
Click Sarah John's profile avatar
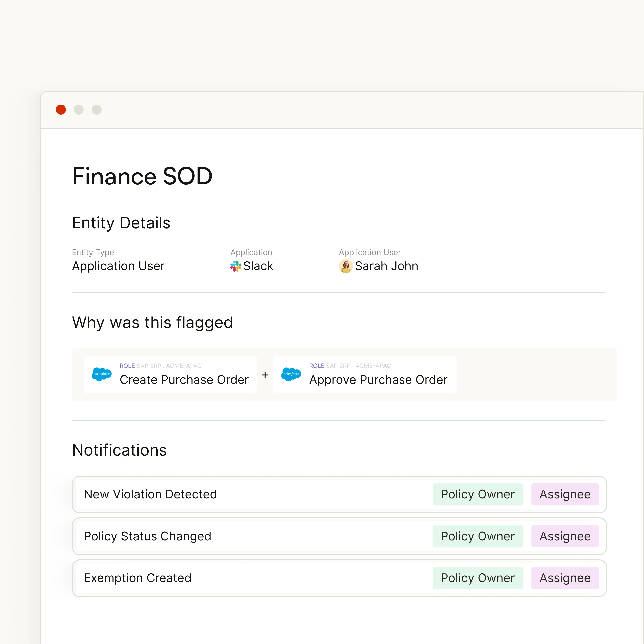(x=345, y=266)
